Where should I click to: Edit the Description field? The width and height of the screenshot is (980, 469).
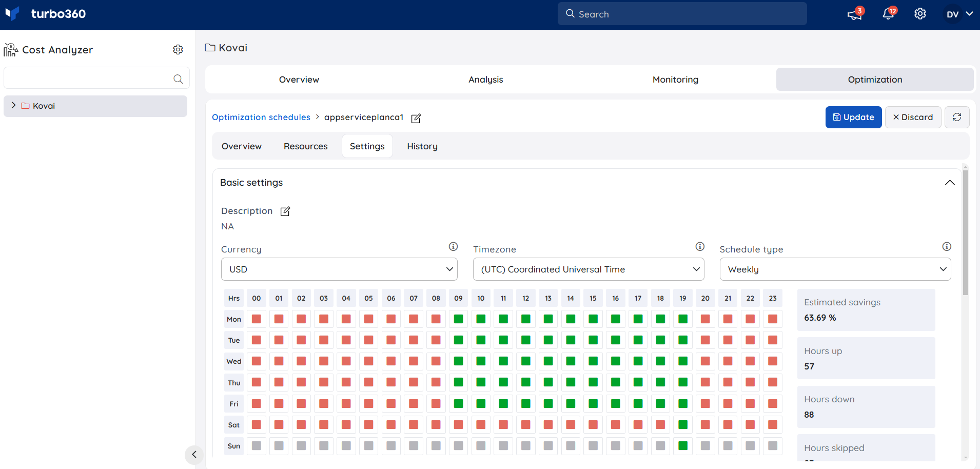pyautogui.click(x=285, y=211)
